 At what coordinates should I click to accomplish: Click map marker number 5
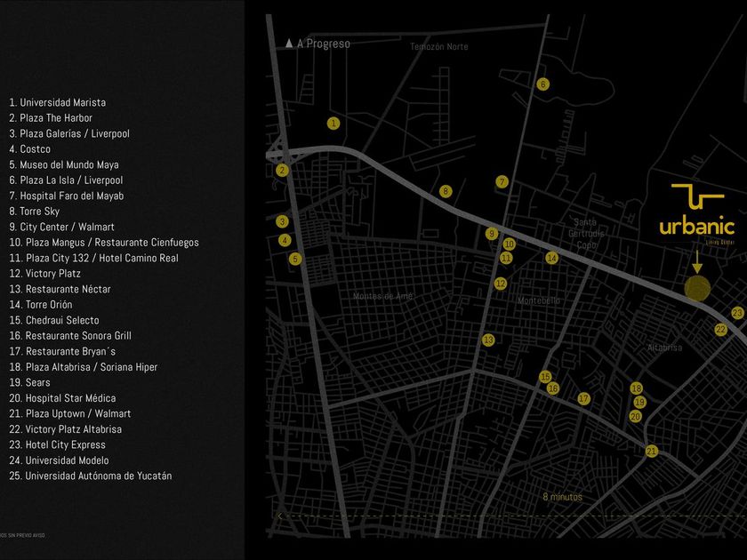295,259
